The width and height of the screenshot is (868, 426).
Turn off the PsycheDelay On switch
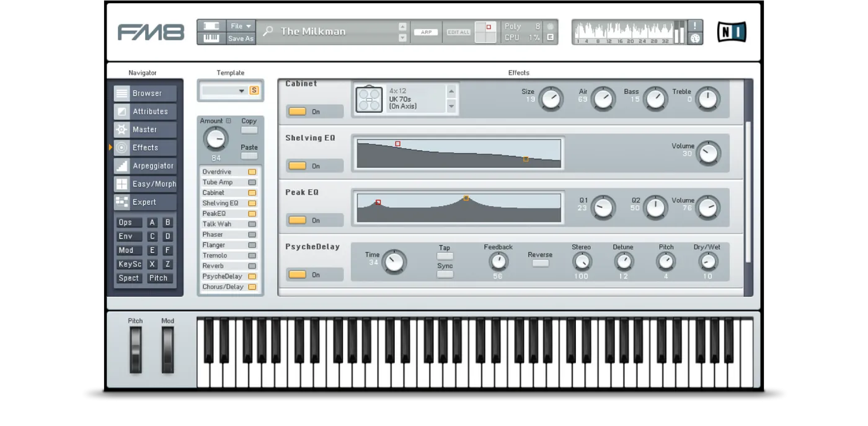298,275
